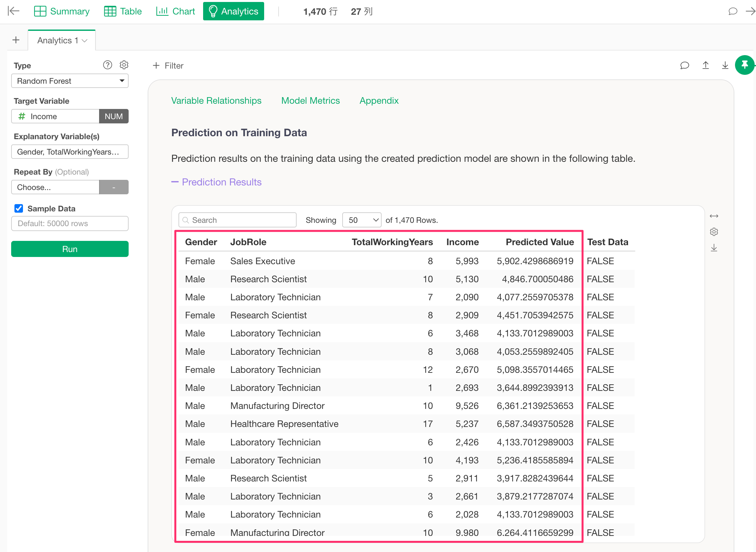Add new analytics with plus icon
The width and height of the screenshot is (756, 552).
16,40
